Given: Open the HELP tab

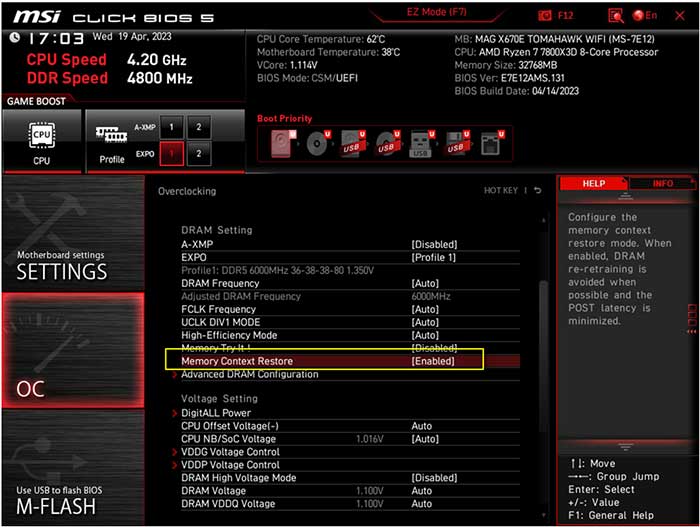Looking at the screenshot, I should 593,184.
